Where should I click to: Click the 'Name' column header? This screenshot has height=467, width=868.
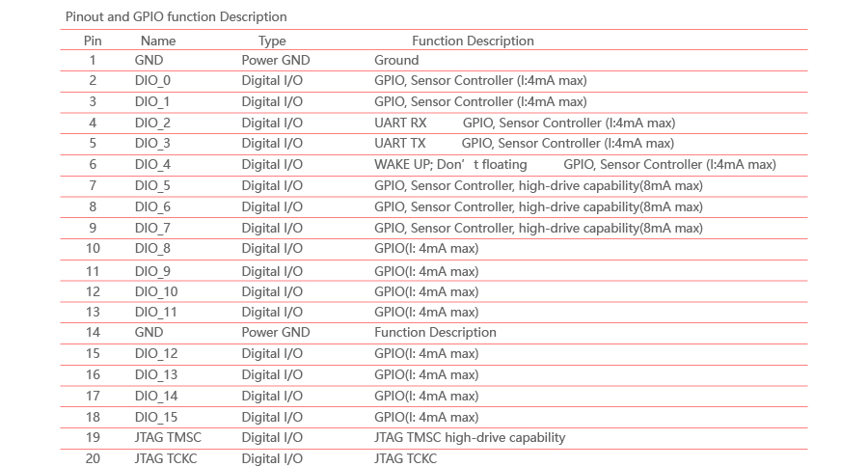(158, 41)
